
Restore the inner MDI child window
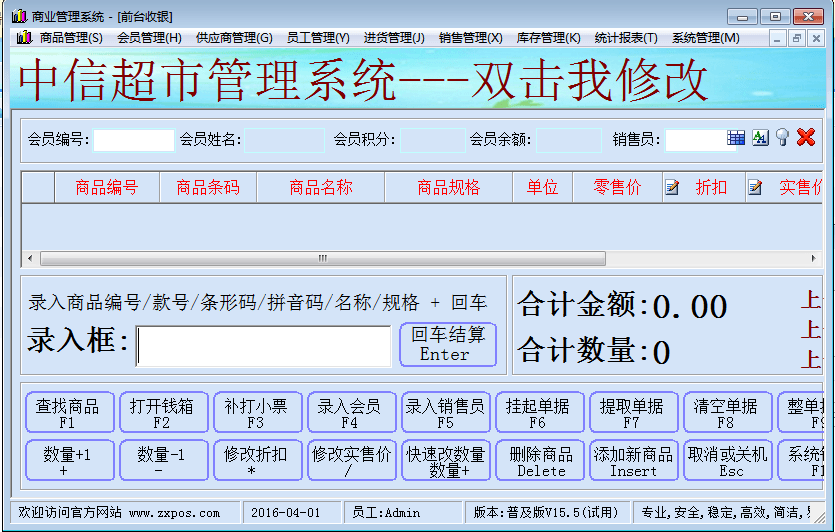[797, 38]
